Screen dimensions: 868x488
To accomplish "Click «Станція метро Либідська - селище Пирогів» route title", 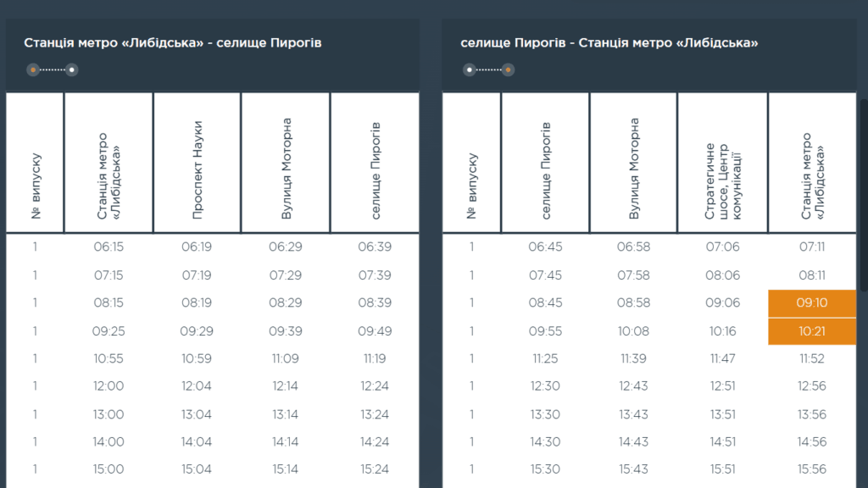I will pyautogui.click(x=173, y=42).
